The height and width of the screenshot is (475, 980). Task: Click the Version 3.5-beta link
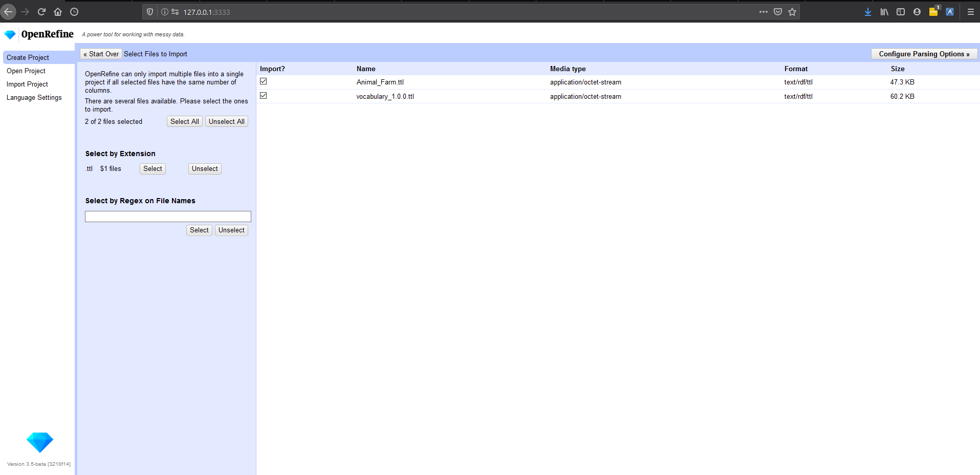[x=39, y=464]
